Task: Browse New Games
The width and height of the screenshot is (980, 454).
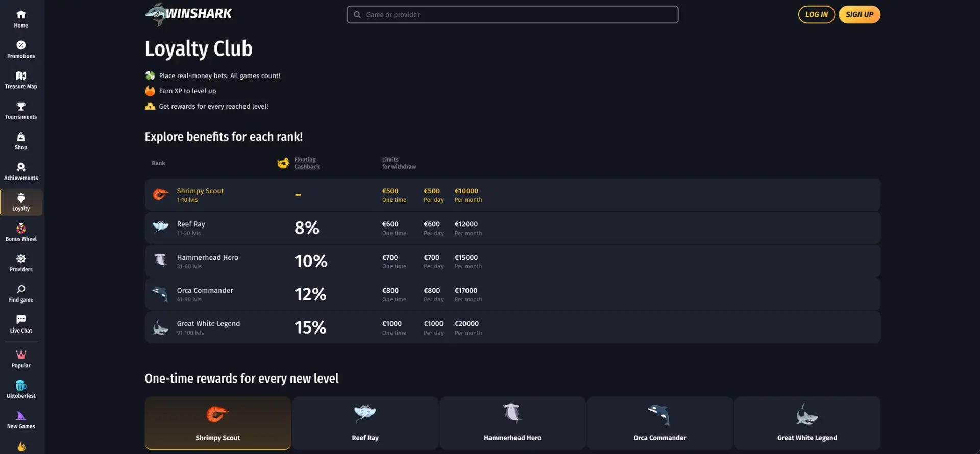Action: pos(21,420)
